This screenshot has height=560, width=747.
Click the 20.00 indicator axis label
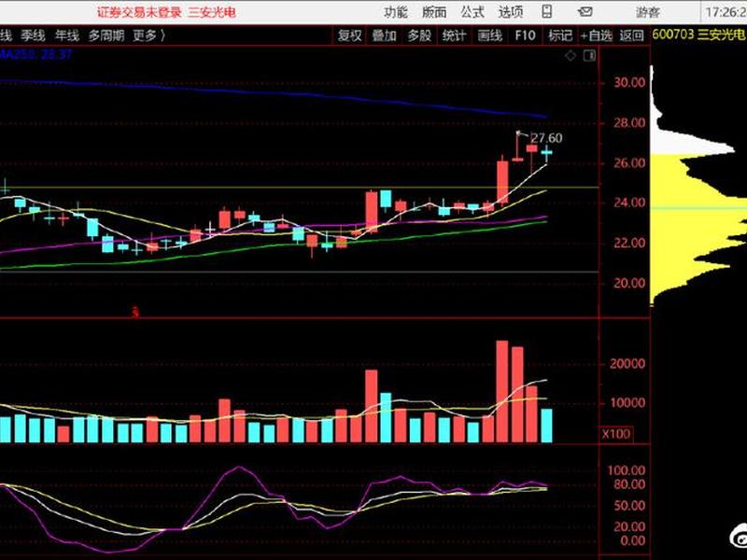tap(629, 526)
